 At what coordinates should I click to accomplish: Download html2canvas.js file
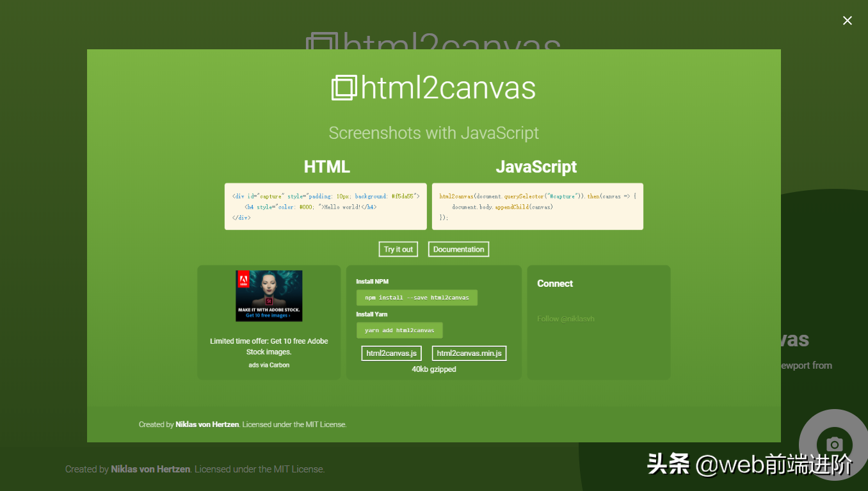pos(391,353)
